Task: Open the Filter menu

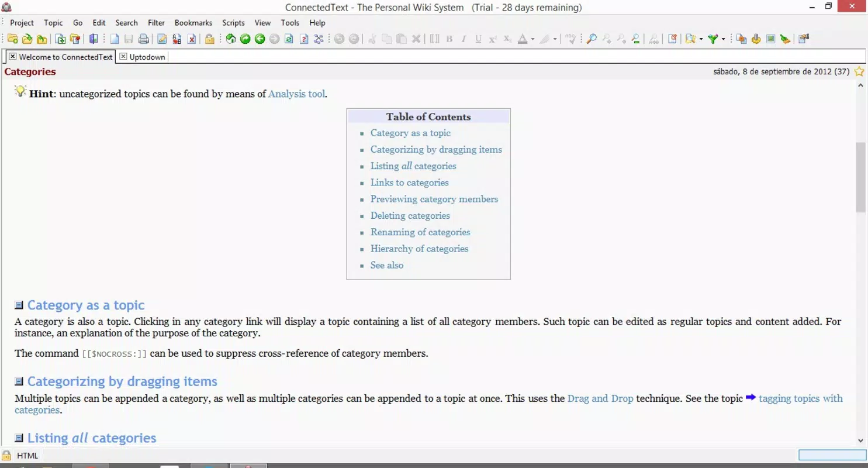Action: (x=156, y=23)
